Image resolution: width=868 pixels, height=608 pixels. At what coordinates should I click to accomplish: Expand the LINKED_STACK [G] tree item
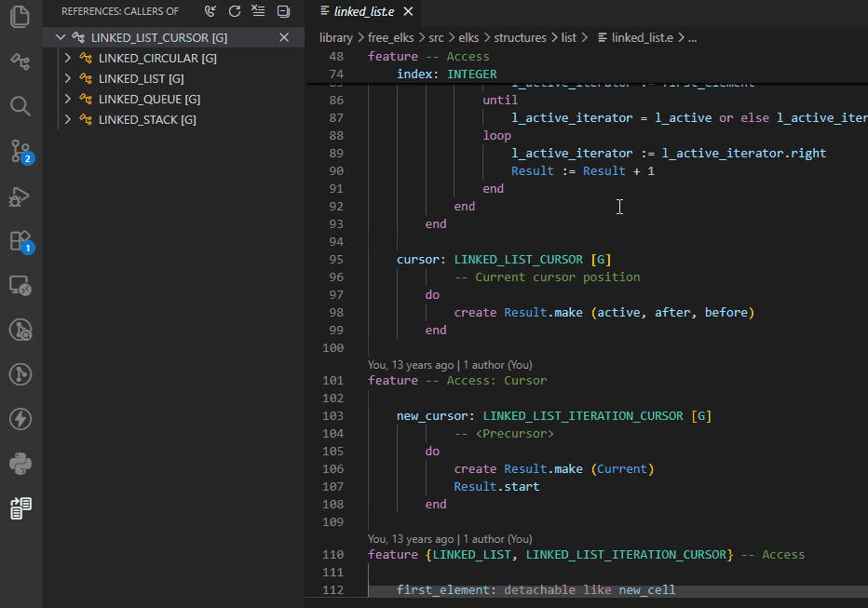tap(68, 120)
